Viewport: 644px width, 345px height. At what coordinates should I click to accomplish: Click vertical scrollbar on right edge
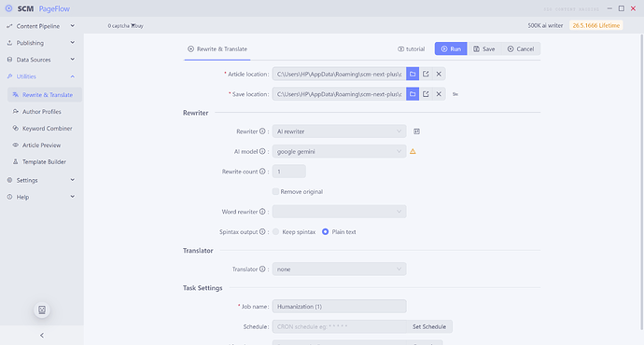click(x=641, y=182)
